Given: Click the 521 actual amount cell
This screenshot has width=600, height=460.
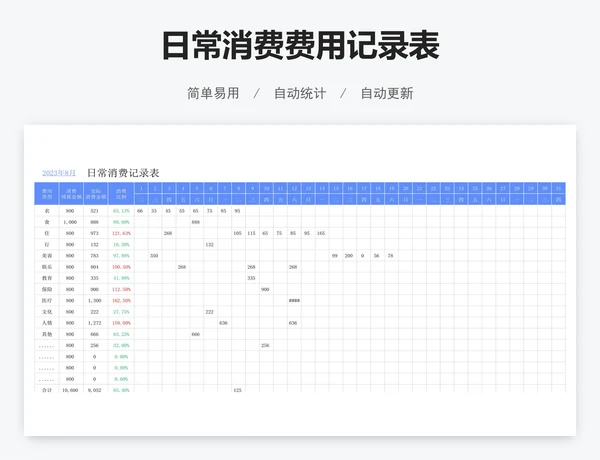Looking at the screenshot, I should (x=95, y=211).
